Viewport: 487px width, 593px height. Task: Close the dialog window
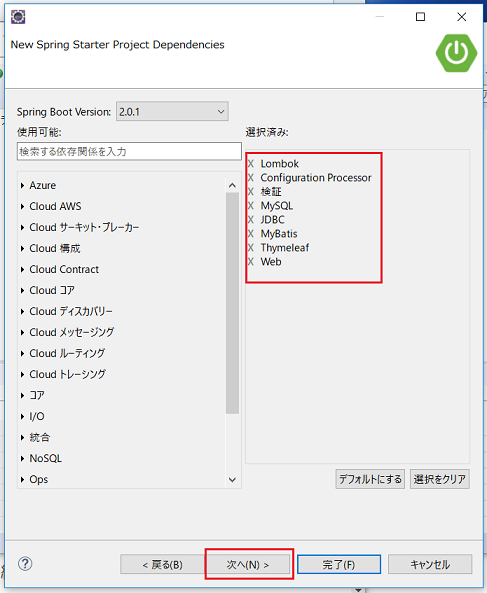(462, 17)
